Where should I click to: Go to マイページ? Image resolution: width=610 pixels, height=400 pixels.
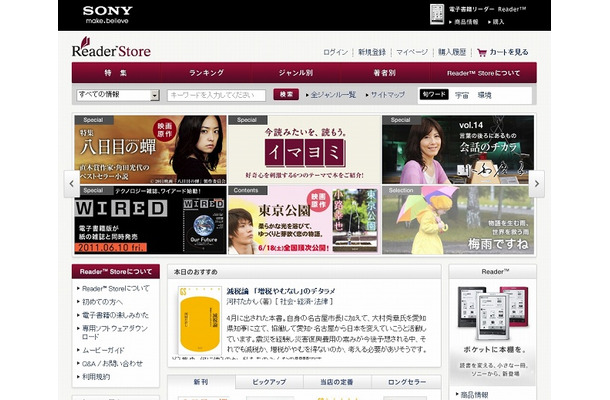412,52
